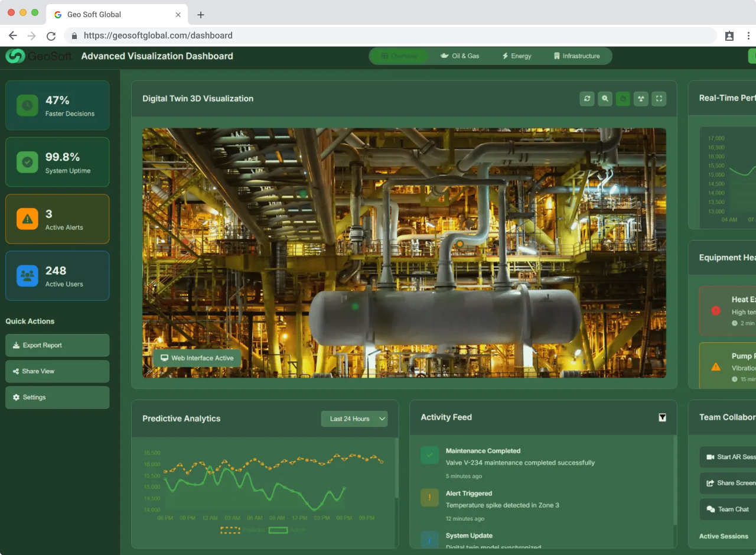Click the red alert icon on Heat Exchanger card
Screen dimensions: 756x555
click(716, 310)
